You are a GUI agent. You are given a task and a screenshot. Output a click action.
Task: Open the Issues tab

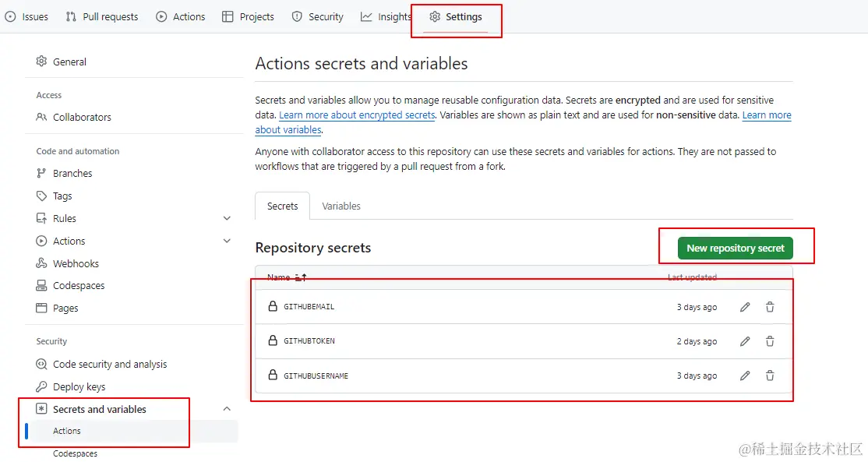click(26, 16)
